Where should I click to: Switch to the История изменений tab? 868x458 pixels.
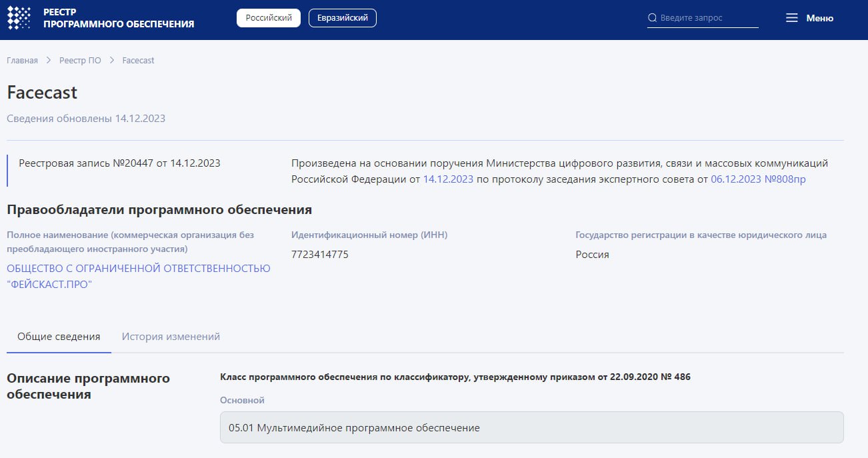170,336
